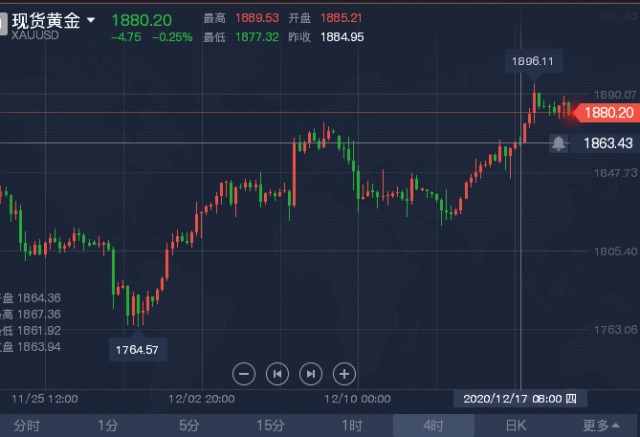Jump to previous candle with skip-back icon
This screenshot has width=640, height=437.
click(x=277, y=374)
